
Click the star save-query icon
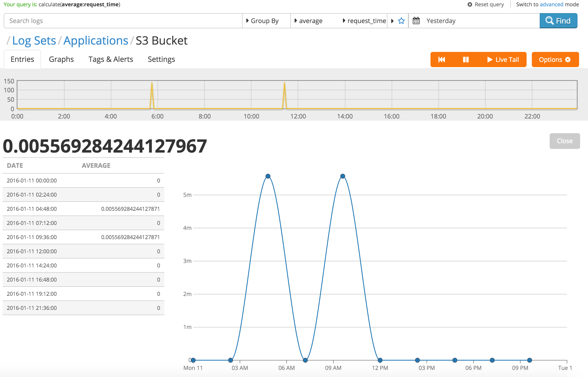click(401, 21)
